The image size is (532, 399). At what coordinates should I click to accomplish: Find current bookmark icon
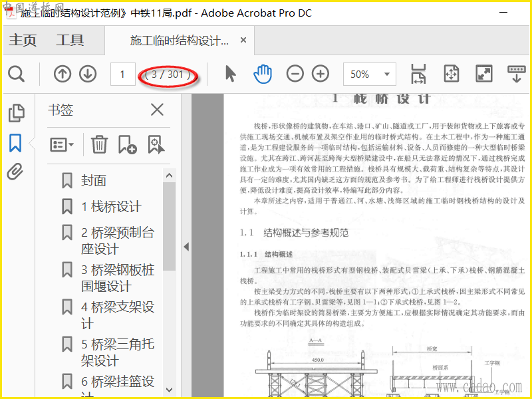pyautogui.click(x=156, y=144)
